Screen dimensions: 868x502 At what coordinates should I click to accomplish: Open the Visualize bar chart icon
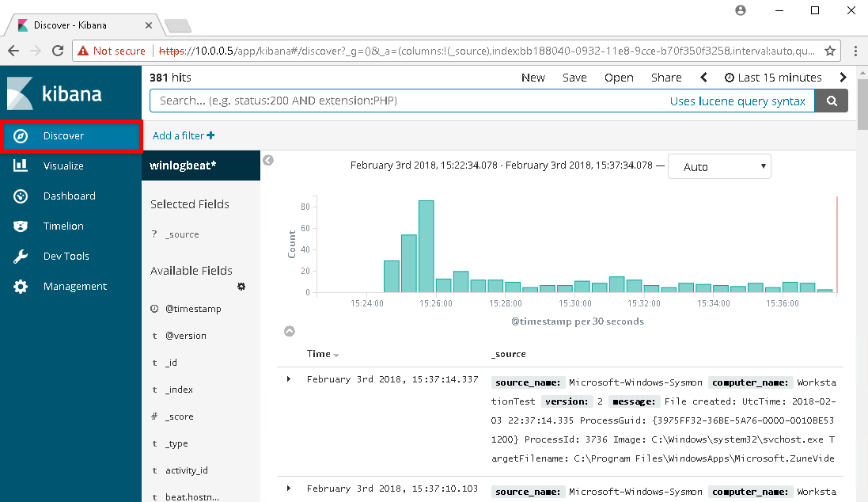point(21,165)
